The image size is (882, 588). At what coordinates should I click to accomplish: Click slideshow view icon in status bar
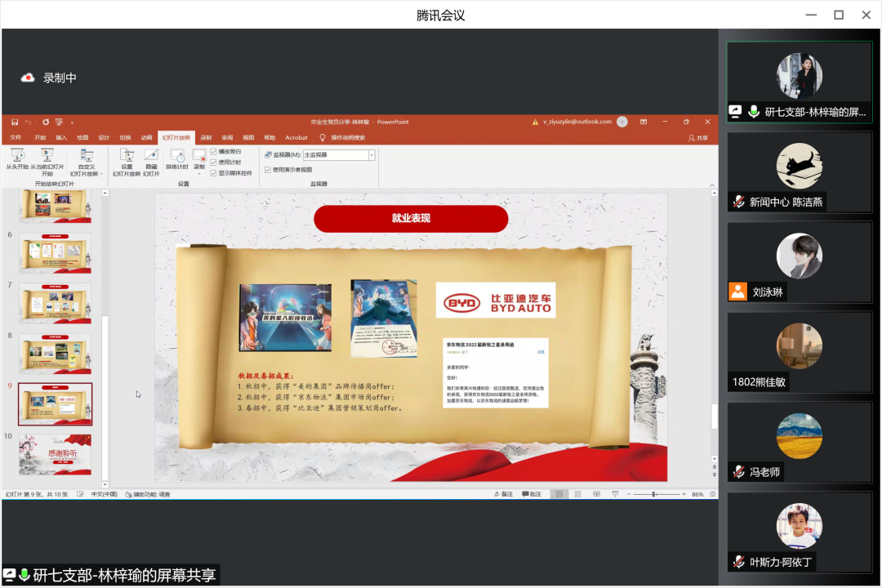tap(615, 495)
